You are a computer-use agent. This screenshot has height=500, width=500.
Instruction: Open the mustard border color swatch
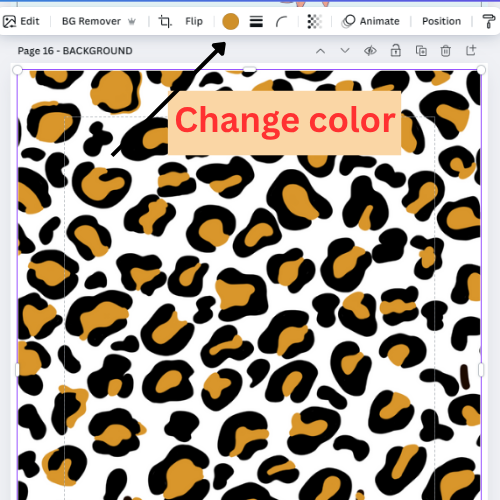coord(230,22)
